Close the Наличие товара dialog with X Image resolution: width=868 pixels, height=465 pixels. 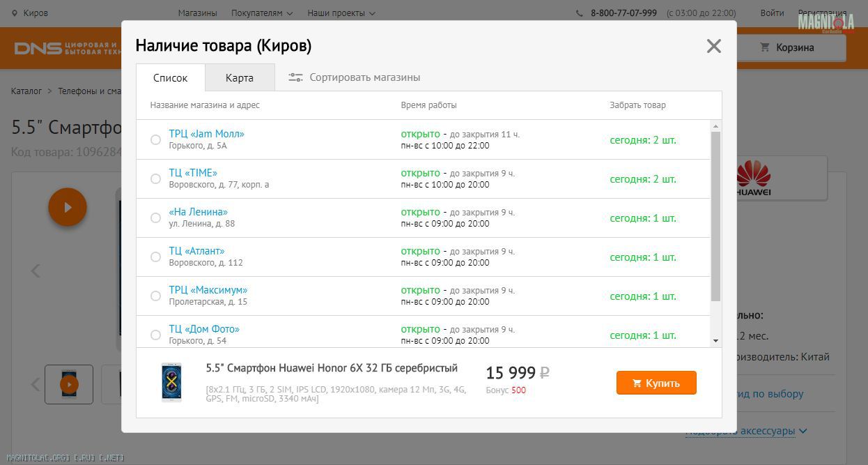click(x=713, y=46)
